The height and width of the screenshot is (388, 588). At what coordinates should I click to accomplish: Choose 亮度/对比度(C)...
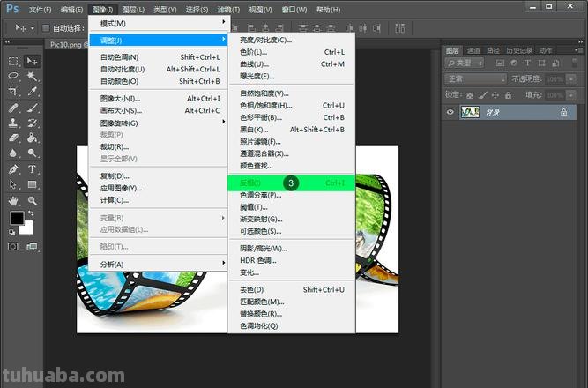point(292,40)
